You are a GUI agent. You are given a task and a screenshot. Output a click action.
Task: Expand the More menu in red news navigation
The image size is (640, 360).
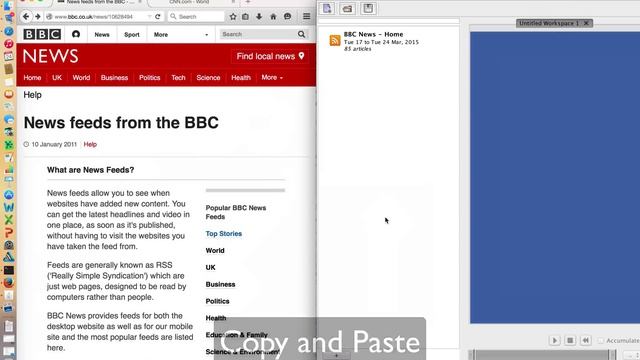click(272, 78)
